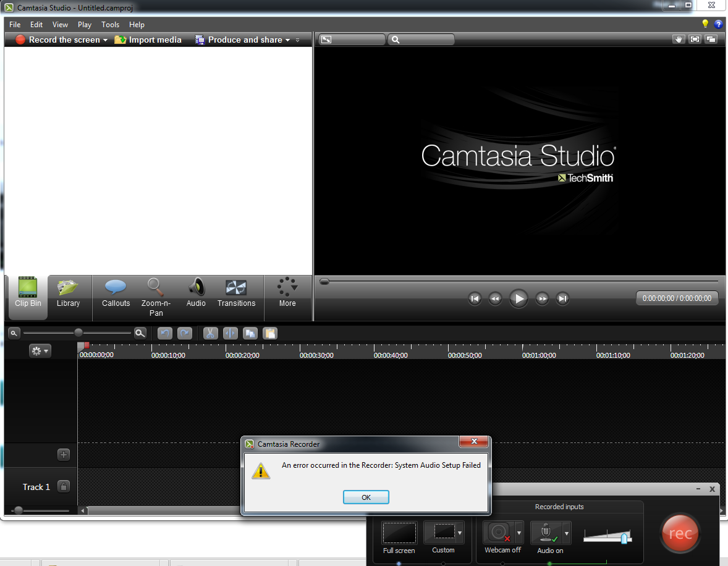Open the Play menu

[85, 25]
